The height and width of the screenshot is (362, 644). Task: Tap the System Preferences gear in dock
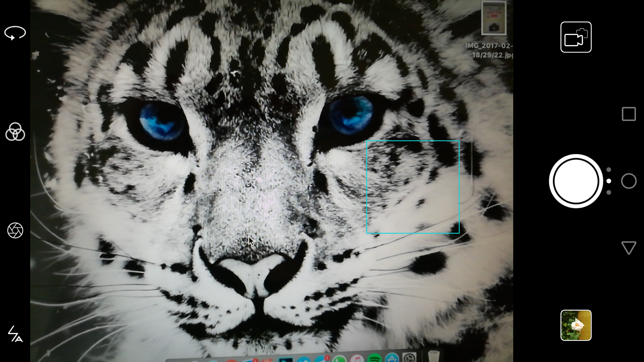(x=409, y=358)
